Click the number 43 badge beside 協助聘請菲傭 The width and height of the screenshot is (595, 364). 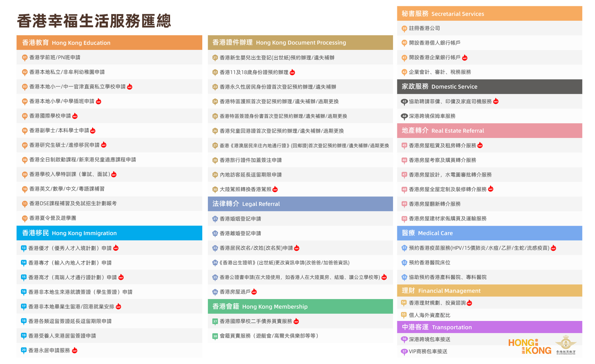click(x=404, y=102)
